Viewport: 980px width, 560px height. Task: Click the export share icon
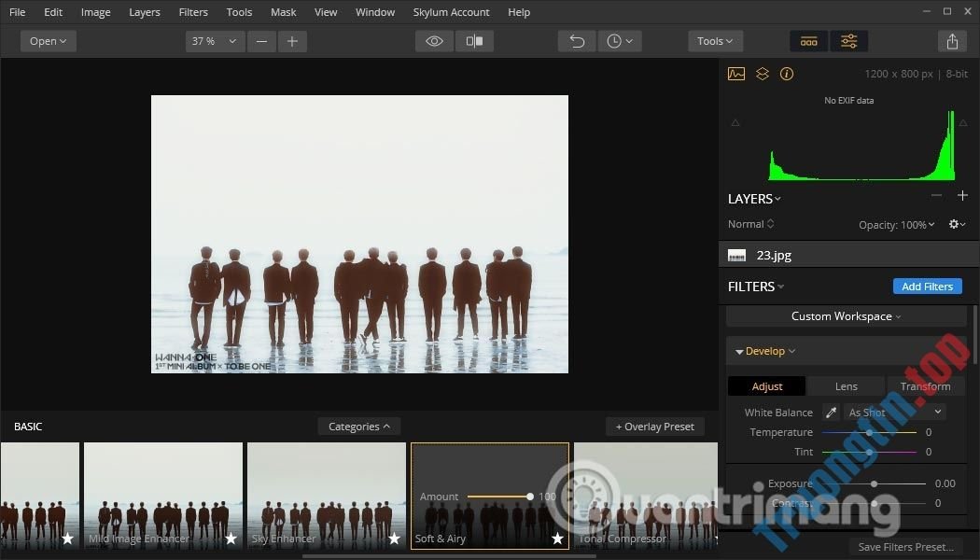pos(952,41)
